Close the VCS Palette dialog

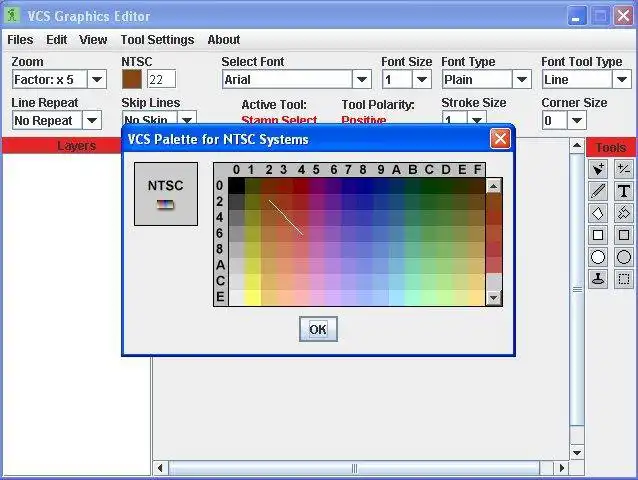coord(500,139)
